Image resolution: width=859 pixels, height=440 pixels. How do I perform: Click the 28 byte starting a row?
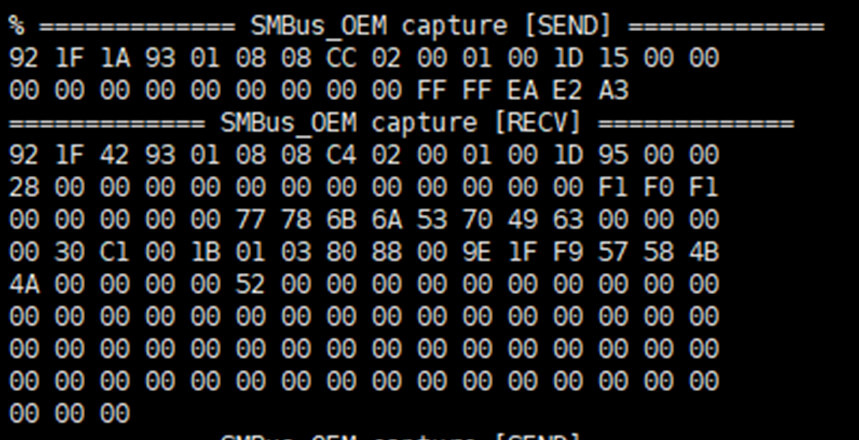coord(21,188)
